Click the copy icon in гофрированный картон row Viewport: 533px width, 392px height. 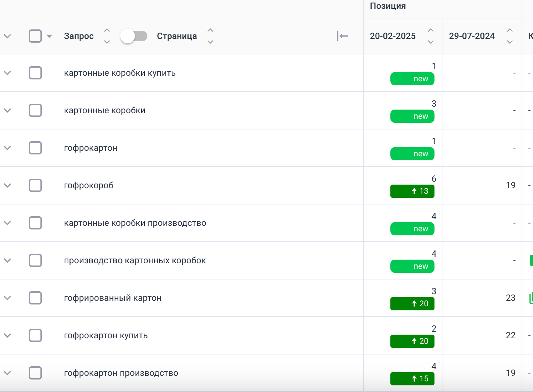pyautogui.click(x=531, y=298)
